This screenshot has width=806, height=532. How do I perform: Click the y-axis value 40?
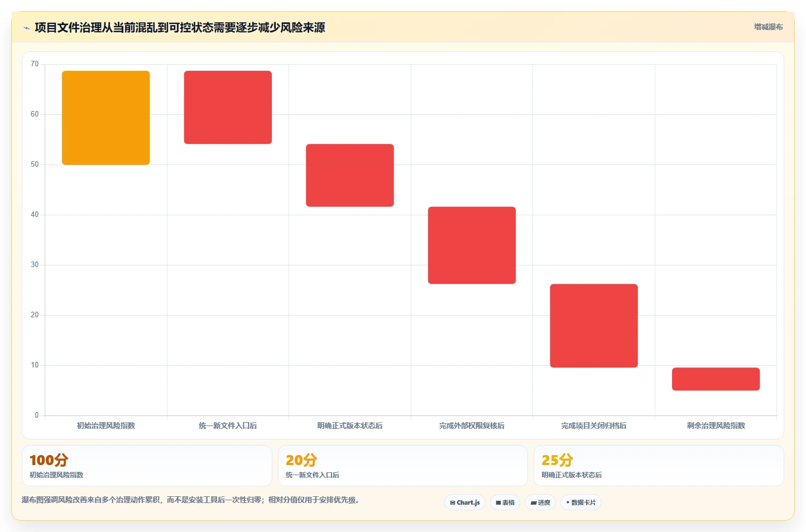(x=35, y=215)
